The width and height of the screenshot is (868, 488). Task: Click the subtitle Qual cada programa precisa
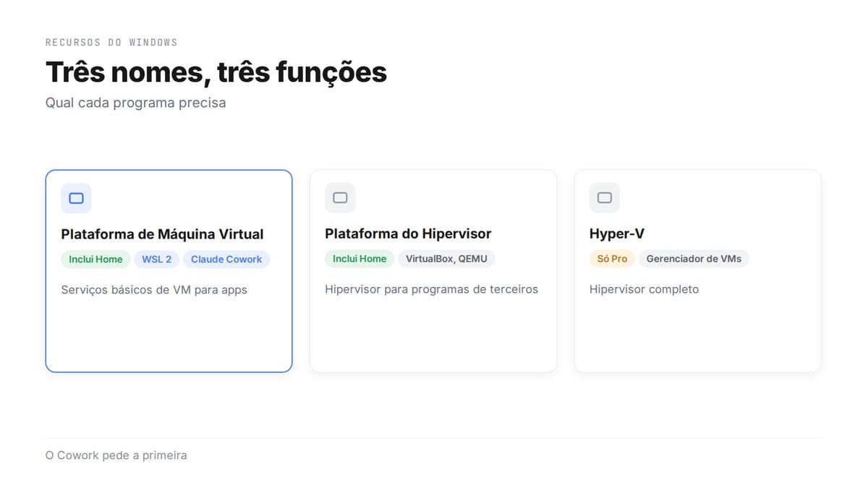136,103
